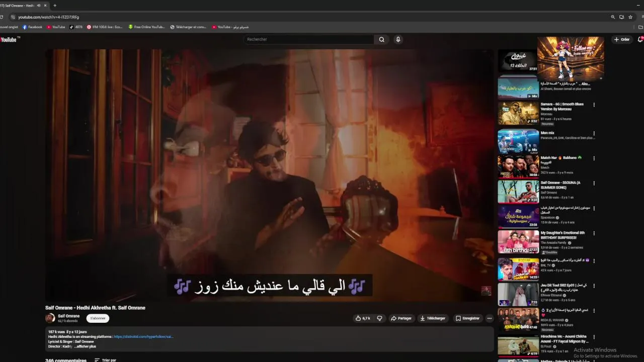Close the Saif Omrane browser tab
This screenshot has height=362, width=644.
(45, 6)
